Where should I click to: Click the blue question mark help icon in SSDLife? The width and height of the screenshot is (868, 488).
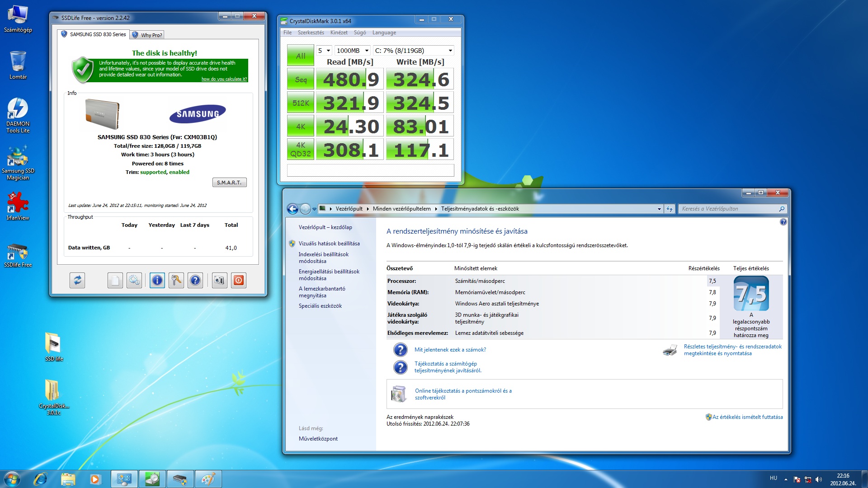tap(195, 281)
